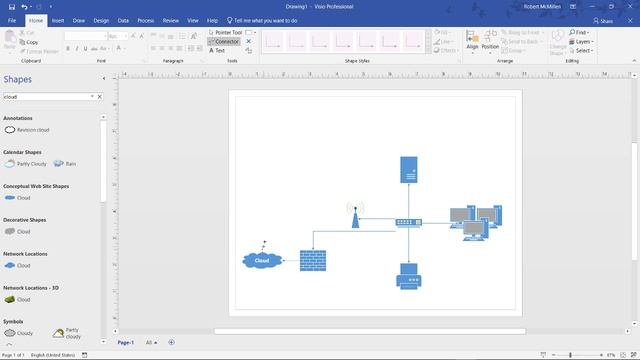Click the Cloud shape on the canvas
The width and height of the screenshot is (640, 360).
pyautogui.click(x=262, y=260)
